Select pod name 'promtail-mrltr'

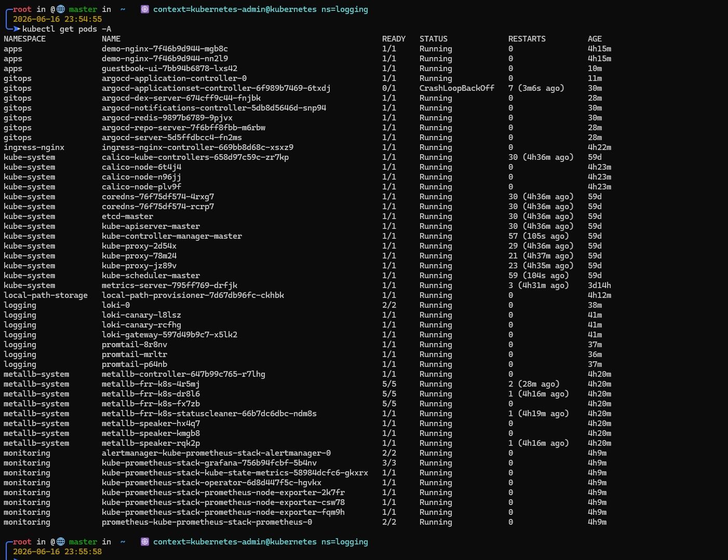pos(134,354)
